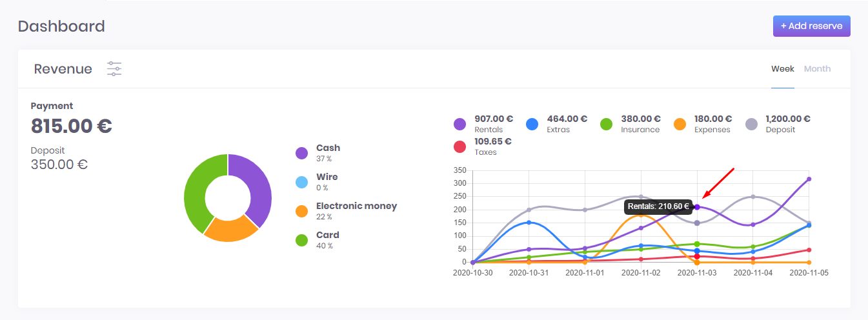868x320 pixels.
Task: Click the Wire light-blue legend dot
Action: pyautogui.click(x=301, y=182)
